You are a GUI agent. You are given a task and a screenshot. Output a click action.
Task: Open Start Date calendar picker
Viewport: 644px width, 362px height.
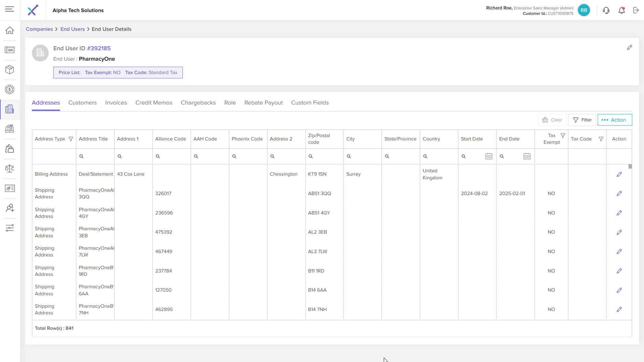[489, 157]
